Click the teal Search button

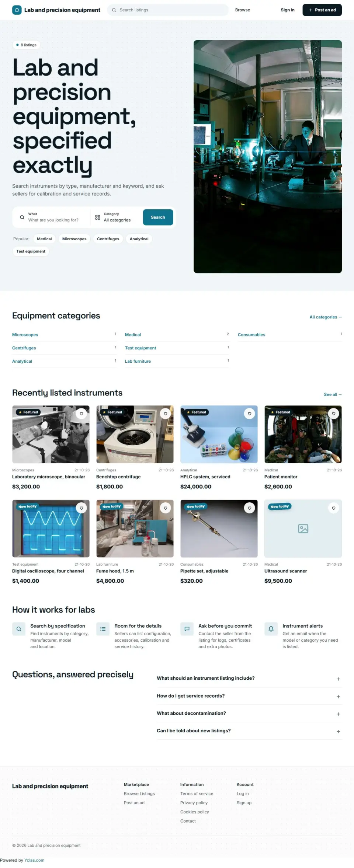(x=158, y=217)
